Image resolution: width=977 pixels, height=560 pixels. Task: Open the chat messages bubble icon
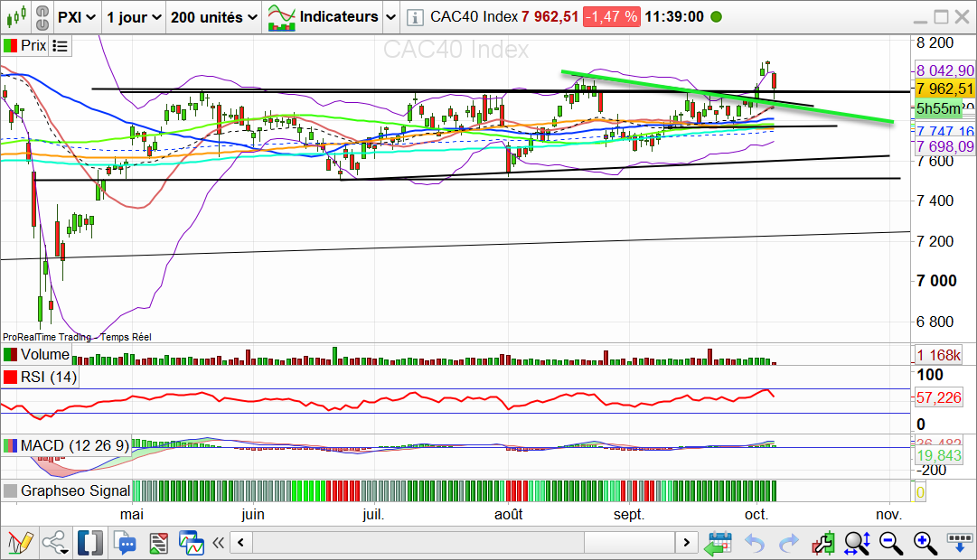pyautogui.click(x=125, y=543)
